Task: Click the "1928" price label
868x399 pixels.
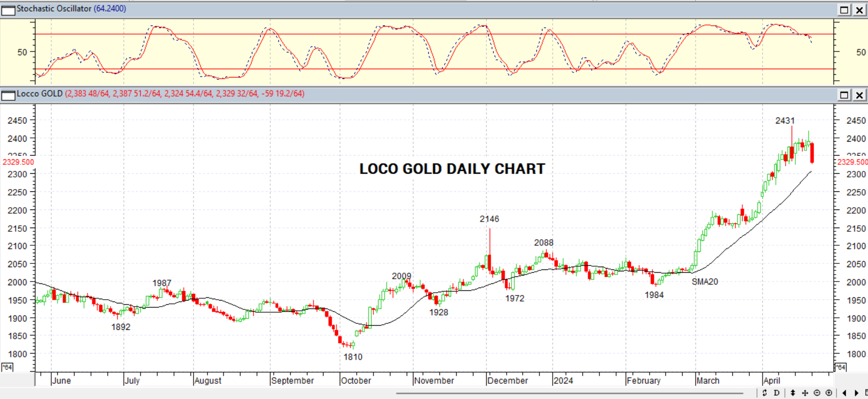Action: pyautogui.click(x=438, y=313)
